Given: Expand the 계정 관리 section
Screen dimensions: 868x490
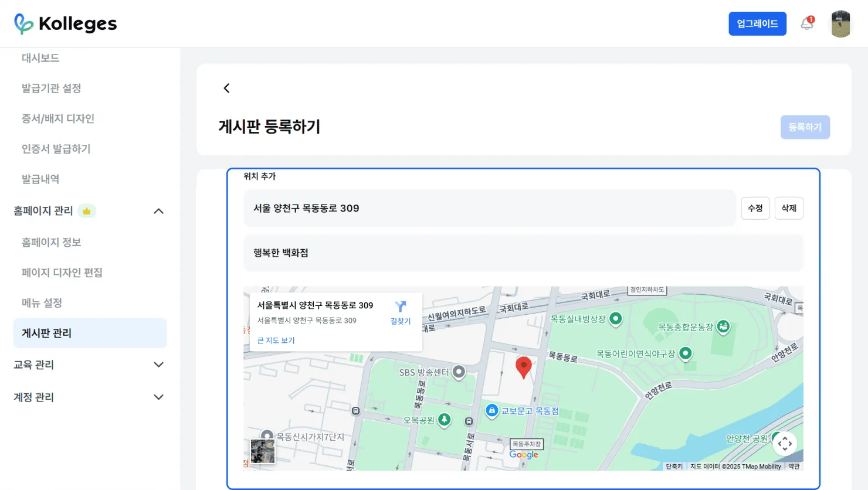Looking at the screenshot, I should [158, 397].
